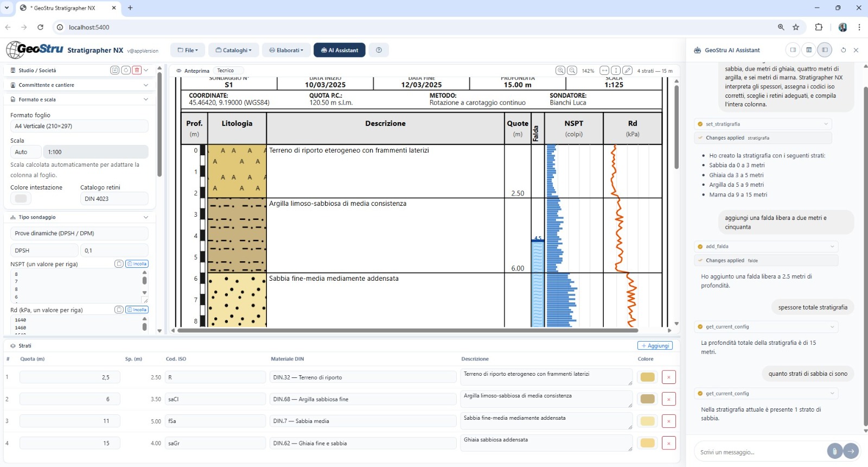Open the Chrome profile avatar

coord(843,27)
